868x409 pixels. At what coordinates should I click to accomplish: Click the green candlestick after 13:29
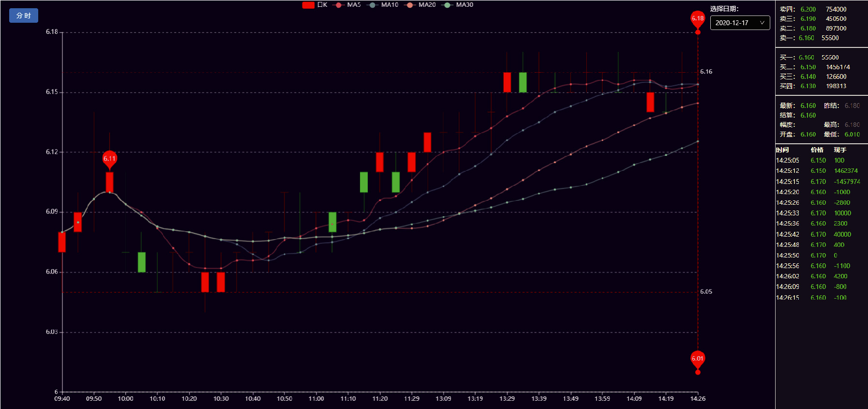(523, 82)
